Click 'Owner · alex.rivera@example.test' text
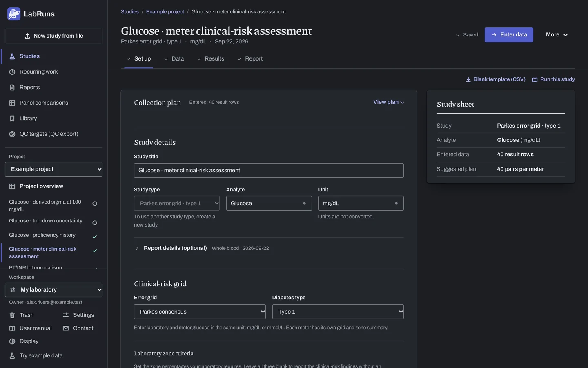The image size is (588, 368). (46, 303)
